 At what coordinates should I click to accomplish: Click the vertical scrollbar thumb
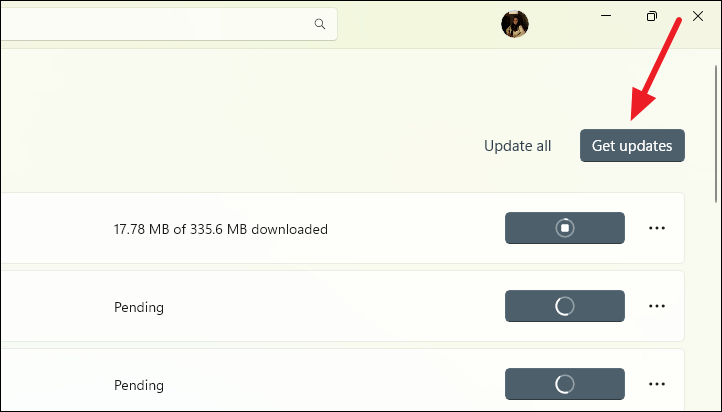pos(716,133)
